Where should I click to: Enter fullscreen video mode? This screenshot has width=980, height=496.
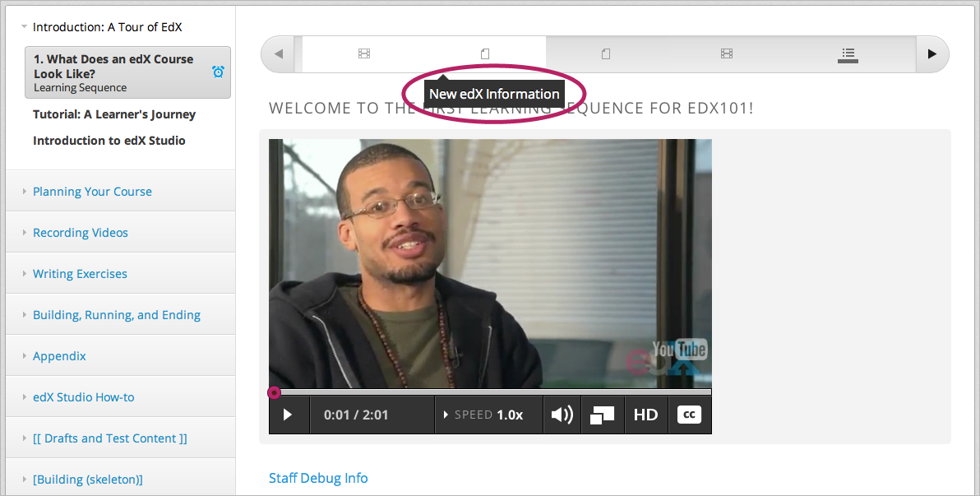[x=603, y=415]
